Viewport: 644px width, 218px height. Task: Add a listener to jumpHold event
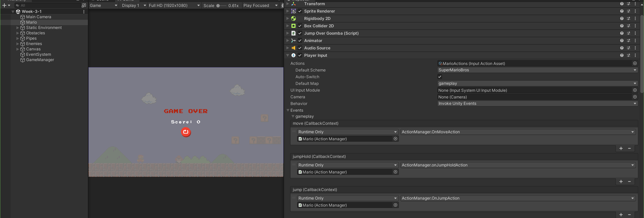(621, 181)
